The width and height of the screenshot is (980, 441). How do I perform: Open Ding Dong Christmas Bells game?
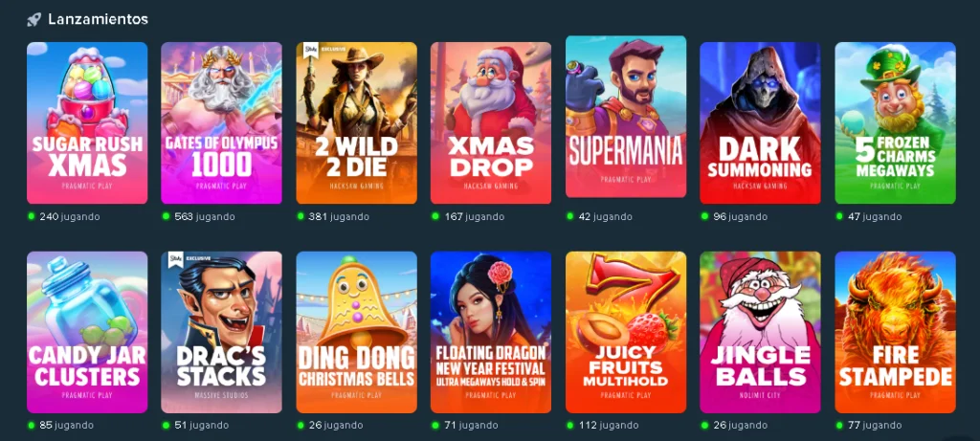[356, 332]
